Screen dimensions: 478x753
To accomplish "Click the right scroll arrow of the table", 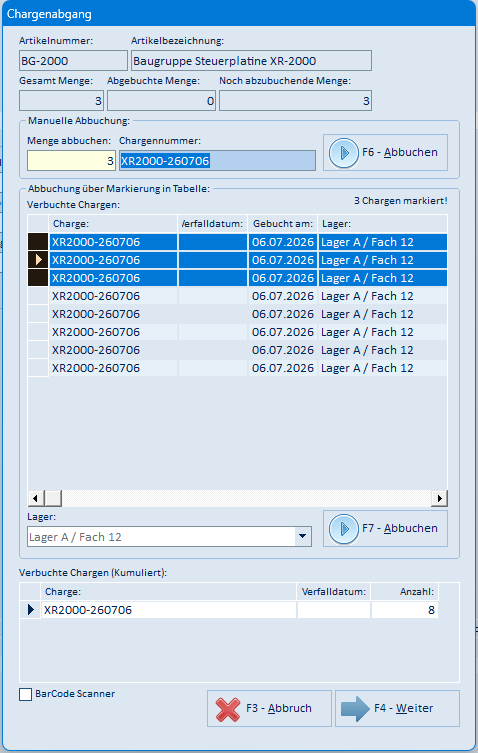I will 440,498.
